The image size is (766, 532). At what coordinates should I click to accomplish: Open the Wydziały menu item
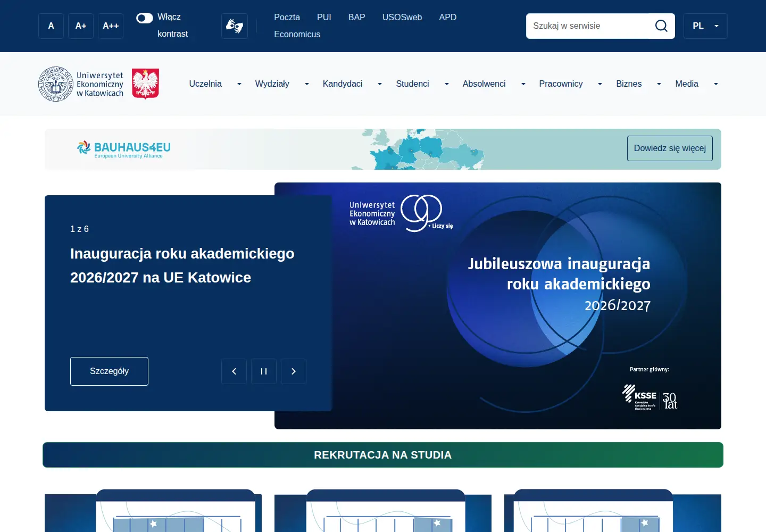tap(272, 84)
